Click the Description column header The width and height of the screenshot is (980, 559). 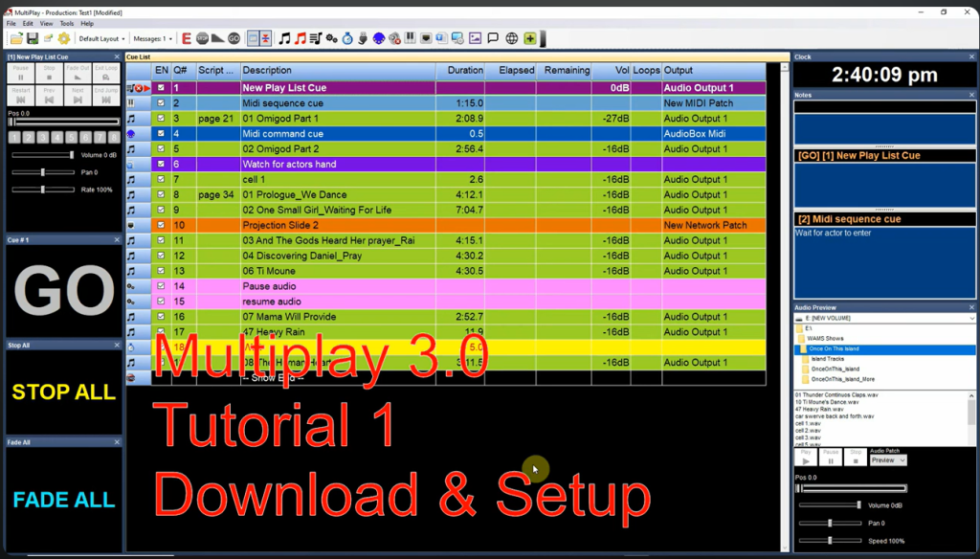338,71
